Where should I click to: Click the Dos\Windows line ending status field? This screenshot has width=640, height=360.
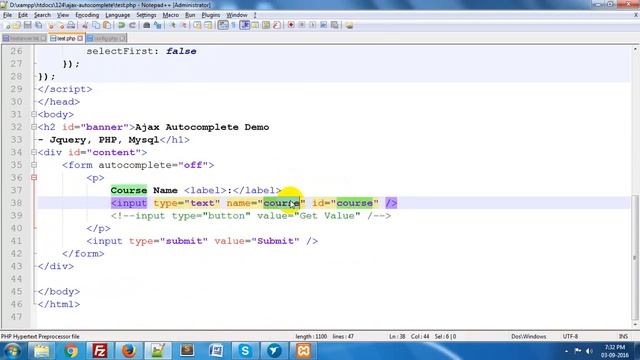(529, 336)
